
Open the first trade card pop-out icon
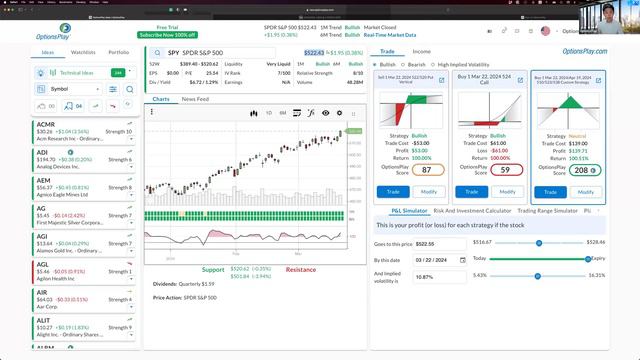441,80
